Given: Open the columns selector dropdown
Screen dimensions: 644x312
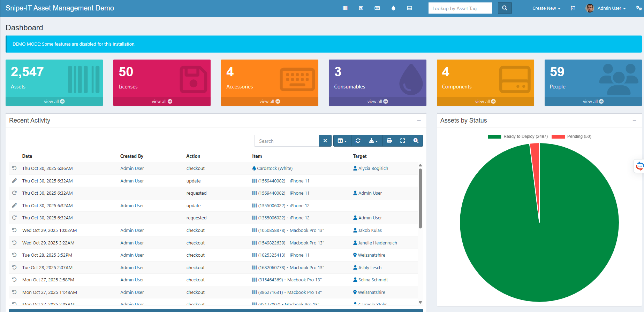Looking at the screenshot, I should tap(342, 141).
